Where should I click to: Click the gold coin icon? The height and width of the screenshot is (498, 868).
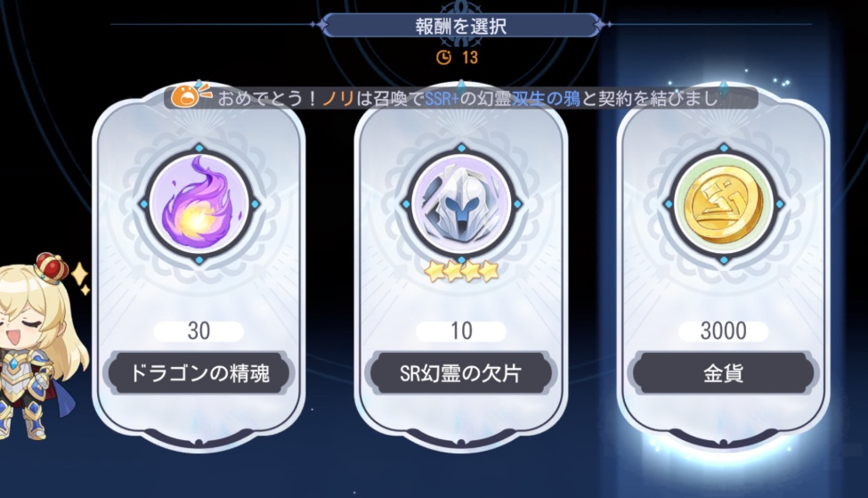pos(724,204)
